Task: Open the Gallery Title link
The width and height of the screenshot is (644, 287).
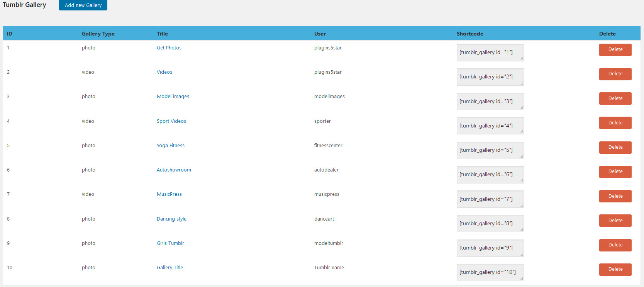Action: [x=170, y=268]
